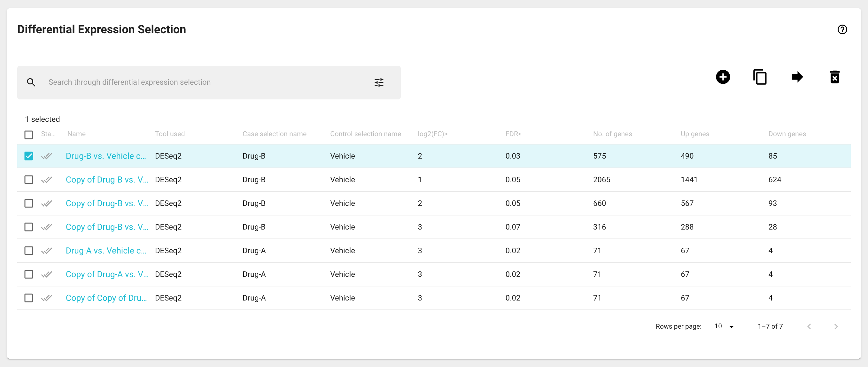Image resolution: width=868 pixels, height=367 pixels.
Task: Sort by No. of genes column
Action: [x=612, y=134]
